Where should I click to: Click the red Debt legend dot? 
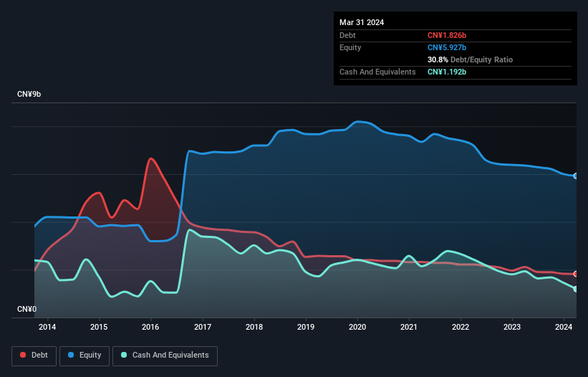click(x=23, y=355)
